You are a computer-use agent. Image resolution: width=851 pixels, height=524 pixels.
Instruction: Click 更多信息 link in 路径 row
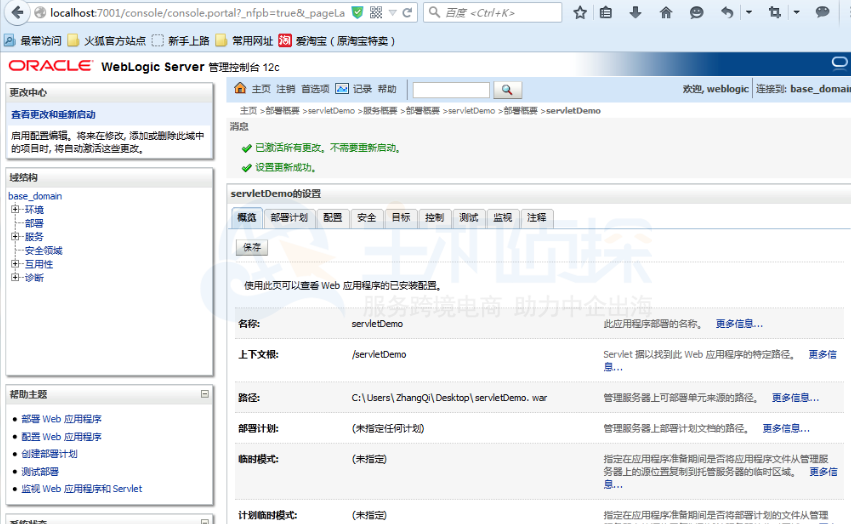coord(795,397)
